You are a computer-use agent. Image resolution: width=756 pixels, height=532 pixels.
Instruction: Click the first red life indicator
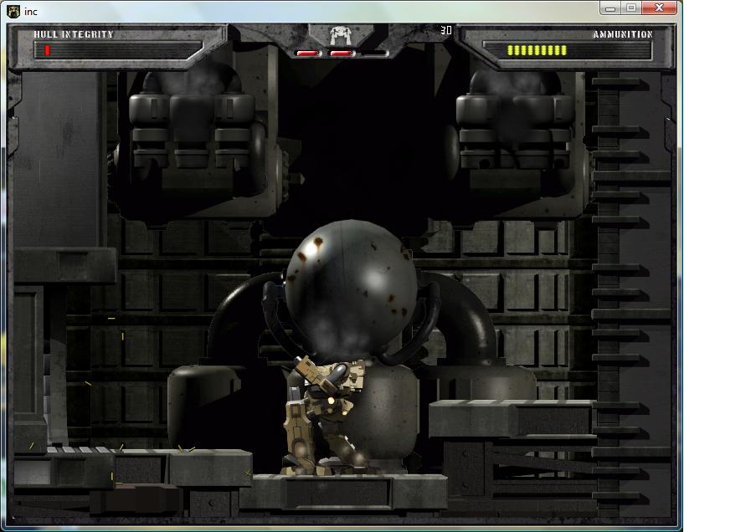307,53
